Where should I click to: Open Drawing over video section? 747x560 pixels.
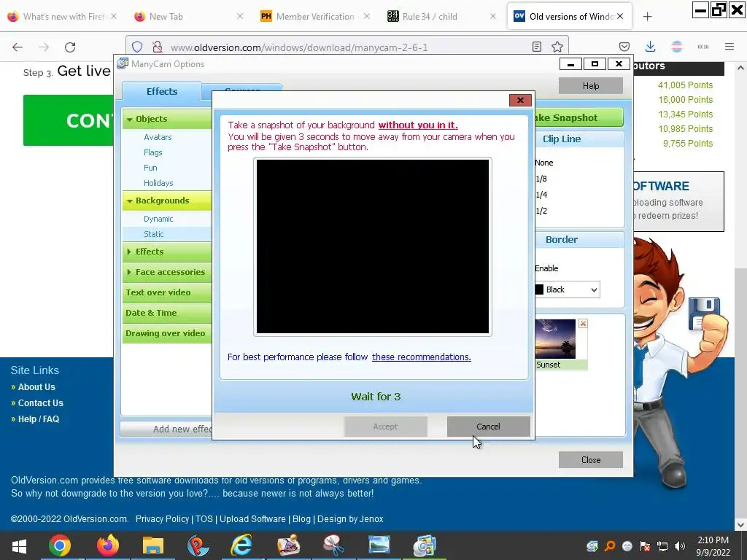tap(167, 333)
